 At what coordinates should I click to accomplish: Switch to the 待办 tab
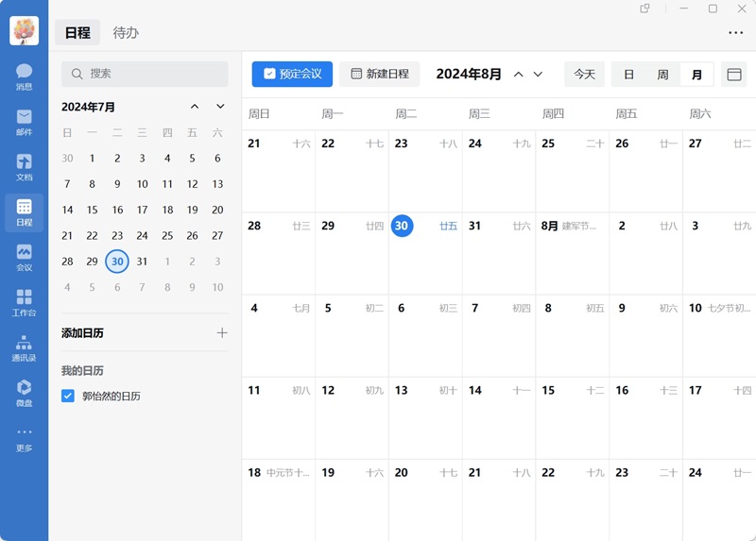point(126,32)
